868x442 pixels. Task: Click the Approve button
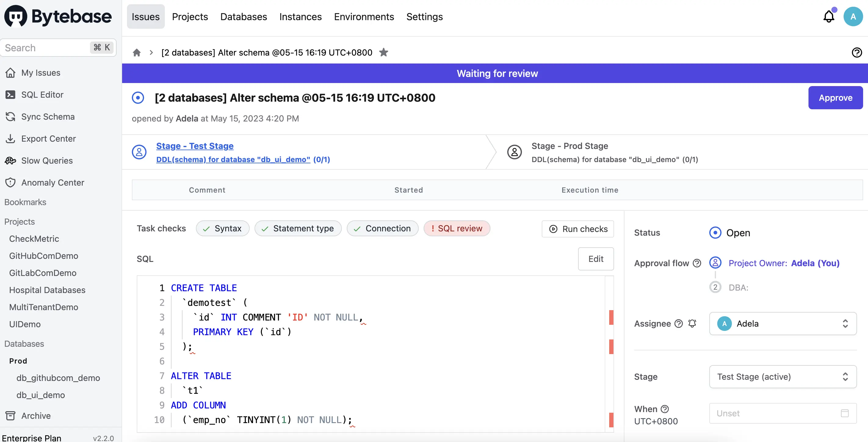coord(835,98)
